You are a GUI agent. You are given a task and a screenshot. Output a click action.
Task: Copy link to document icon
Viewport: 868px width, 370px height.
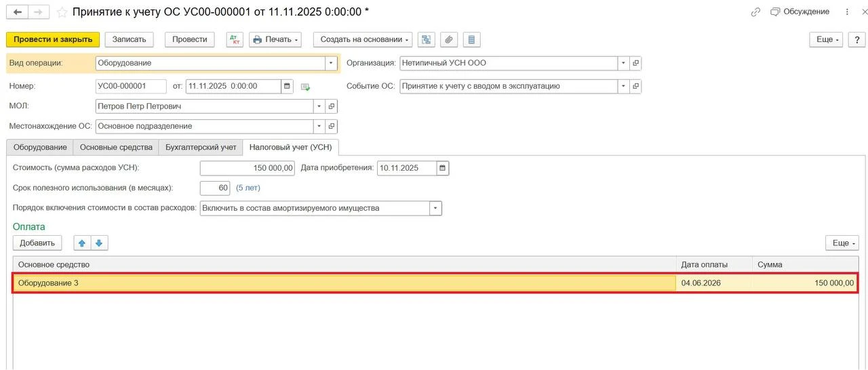[755, 12]
